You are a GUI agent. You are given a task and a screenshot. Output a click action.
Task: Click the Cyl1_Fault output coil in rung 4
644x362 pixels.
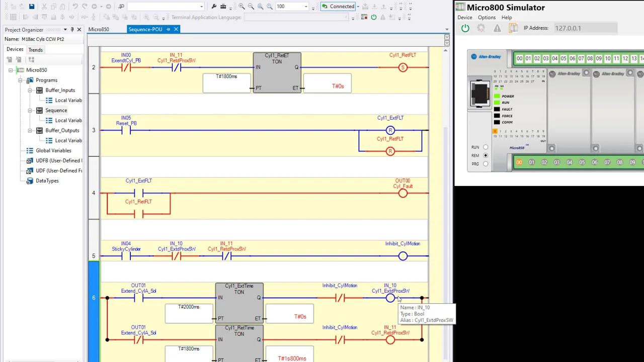[x=403, y=193]
